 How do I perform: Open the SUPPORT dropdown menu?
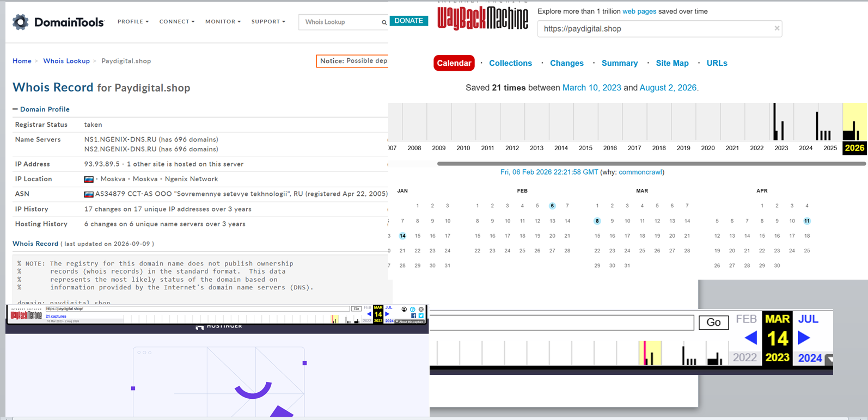pos(268,22)
